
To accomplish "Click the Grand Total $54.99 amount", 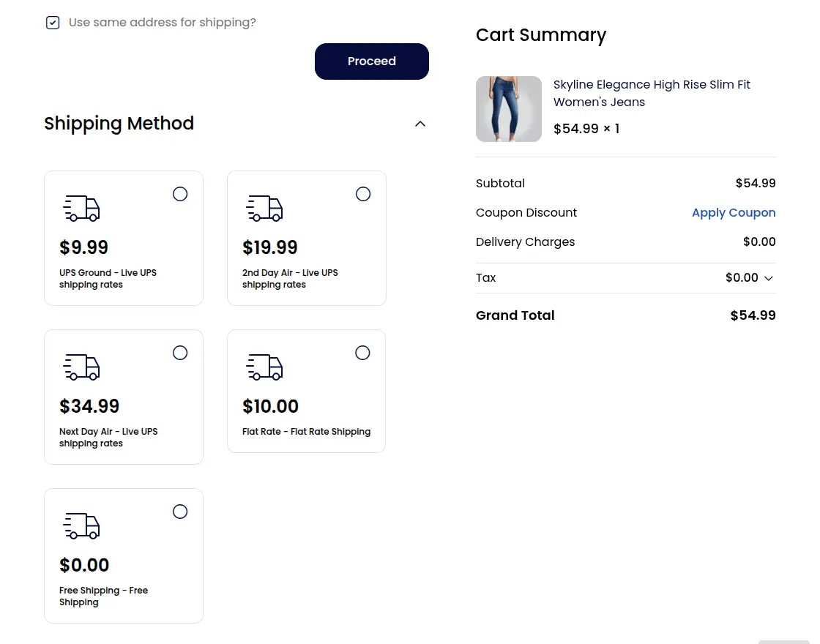I will 753,315.
